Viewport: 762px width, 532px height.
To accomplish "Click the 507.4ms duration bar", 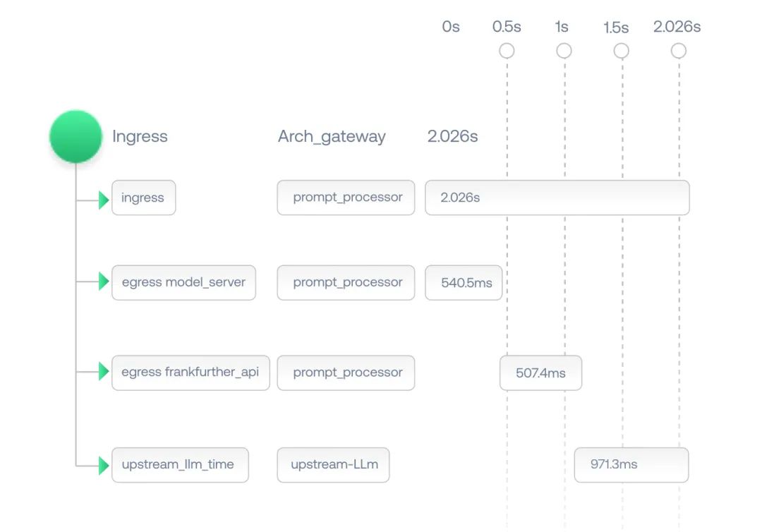I will pos(541,373).
